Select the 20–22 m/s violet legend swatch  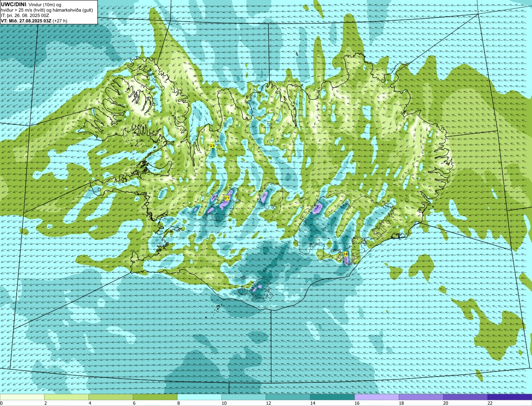pyautogui.click(x=465, y=397)
